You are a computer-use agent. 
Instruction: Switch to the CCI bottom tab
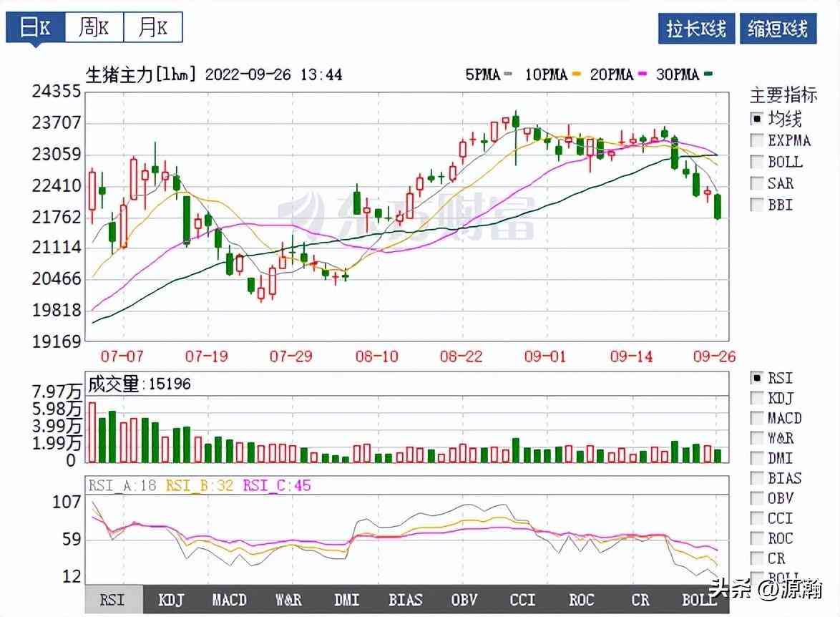pos(523,600)
